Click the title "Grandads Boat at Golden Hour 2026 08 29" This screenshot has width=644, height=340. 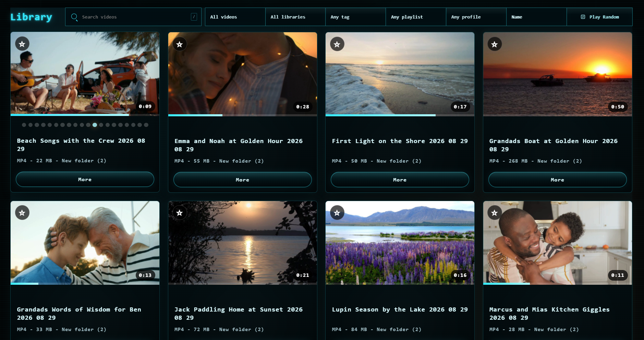click(554, 145)
